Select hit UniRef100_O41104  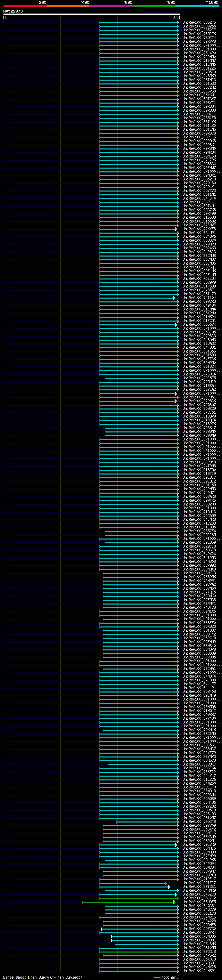click(x=199, y=298)
